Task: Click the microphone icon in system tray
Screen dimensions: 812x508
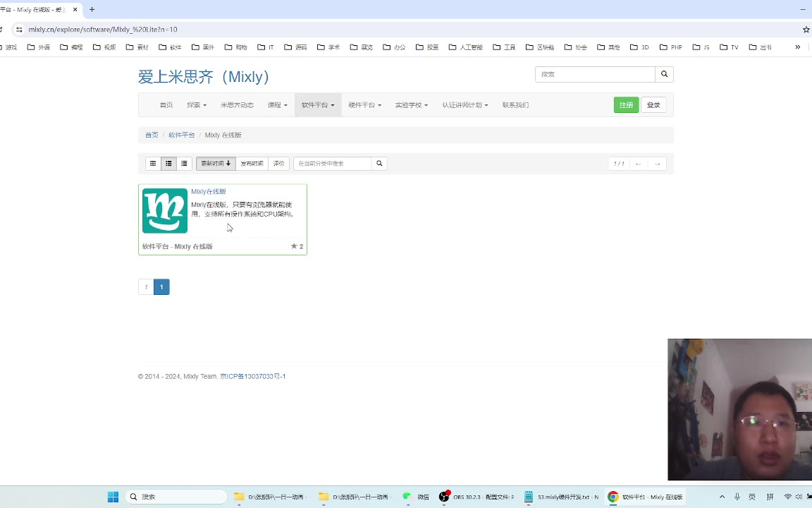Action: coord(737,497)
